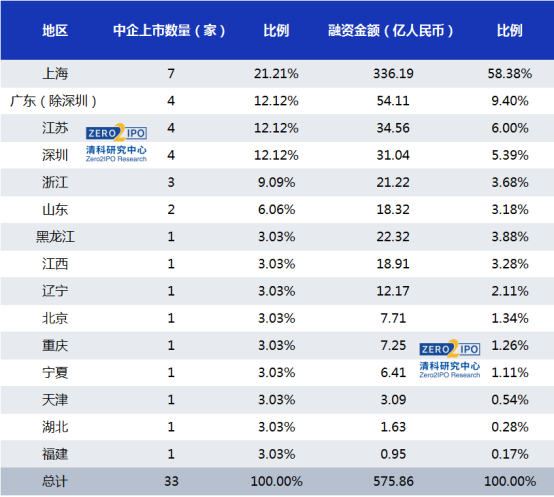
Task: Select the 福建 region cell
Action: pos(55,455)
